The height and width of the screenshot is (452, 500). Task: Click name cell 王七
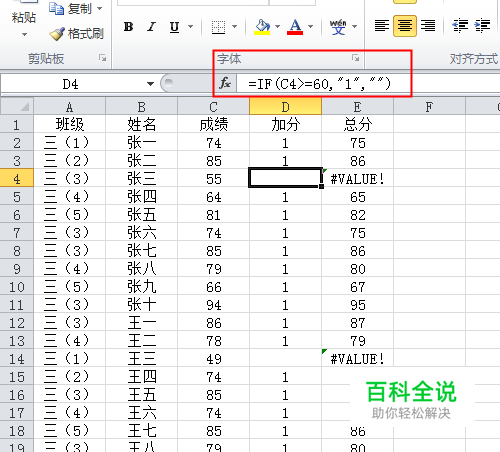pos(141,430)
